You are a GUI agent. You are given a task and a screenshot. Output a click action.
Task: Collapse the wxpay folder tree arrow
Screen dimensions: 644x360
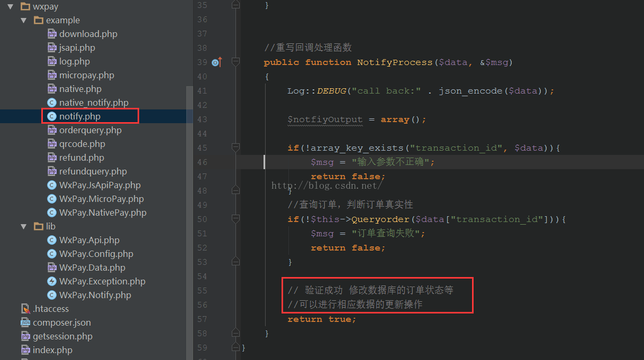(x=10, y=7)
